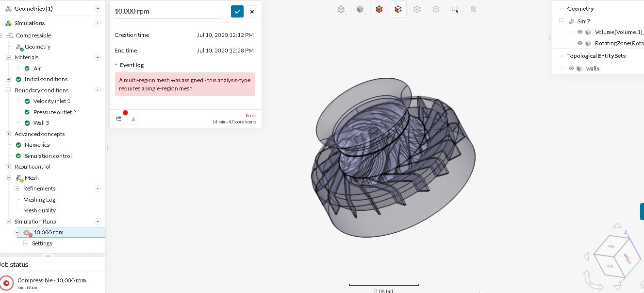644x293 pixels.
Task: Activate the orange solid cube selection mode
Action: tap(379, 9)
